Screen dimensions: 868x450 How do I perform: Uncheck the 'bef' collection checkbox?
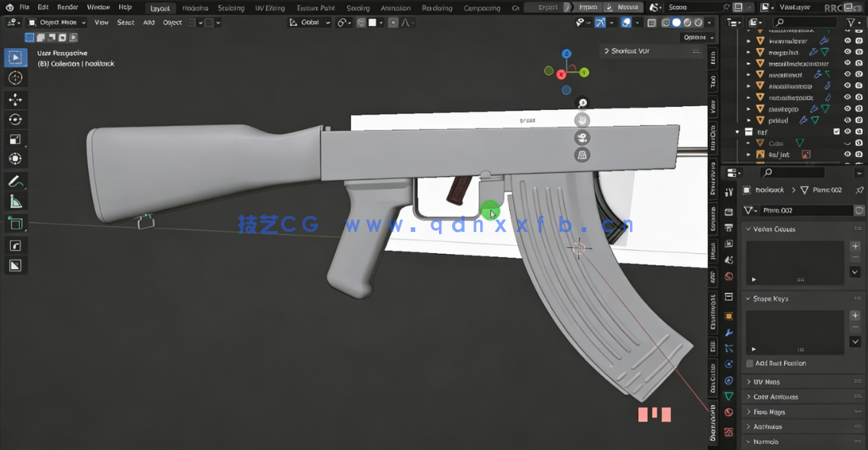pyautogui.click(x=836, y=130)
